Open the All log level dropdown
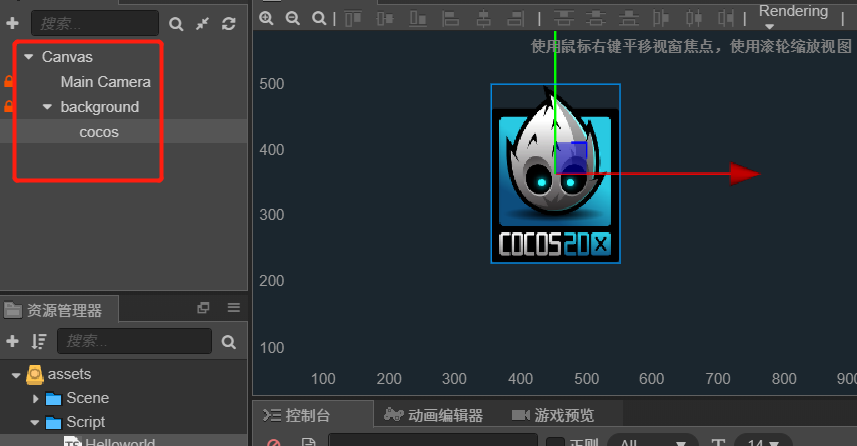The image size is (857, 446). pos(653,440)
